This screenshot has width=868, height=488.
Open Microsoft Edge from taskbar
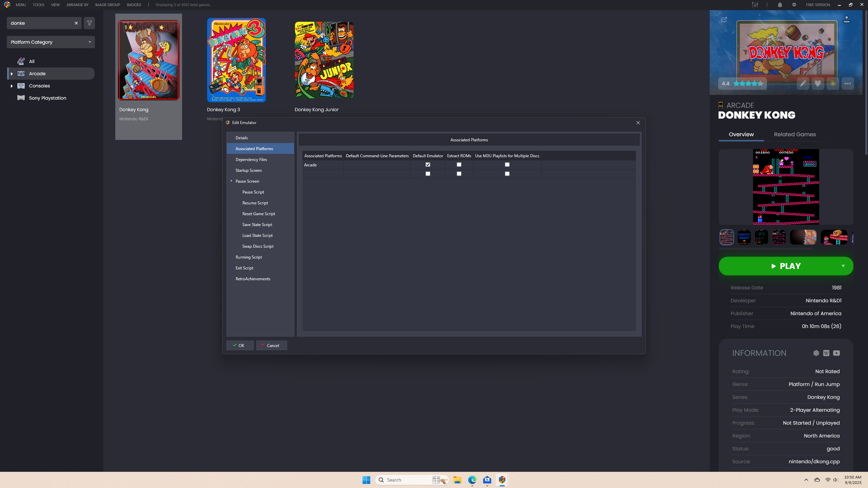coord(472,480)
